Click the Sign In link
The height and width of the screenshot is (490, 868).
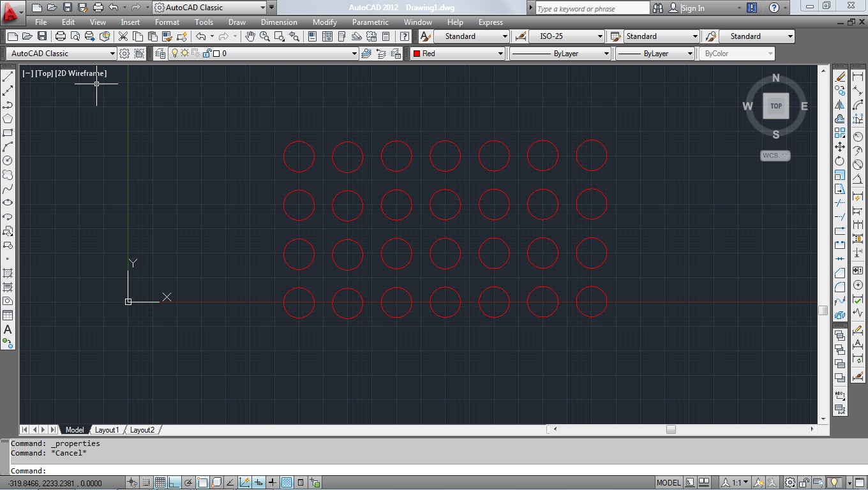[x=692, y=8]
